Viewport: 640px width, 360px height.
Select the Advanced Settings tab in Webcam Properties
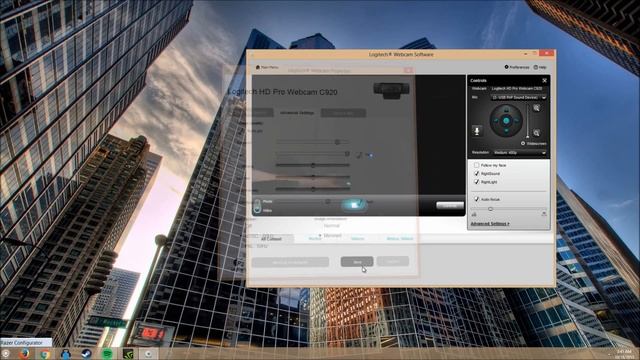click(x=297, y=113)
